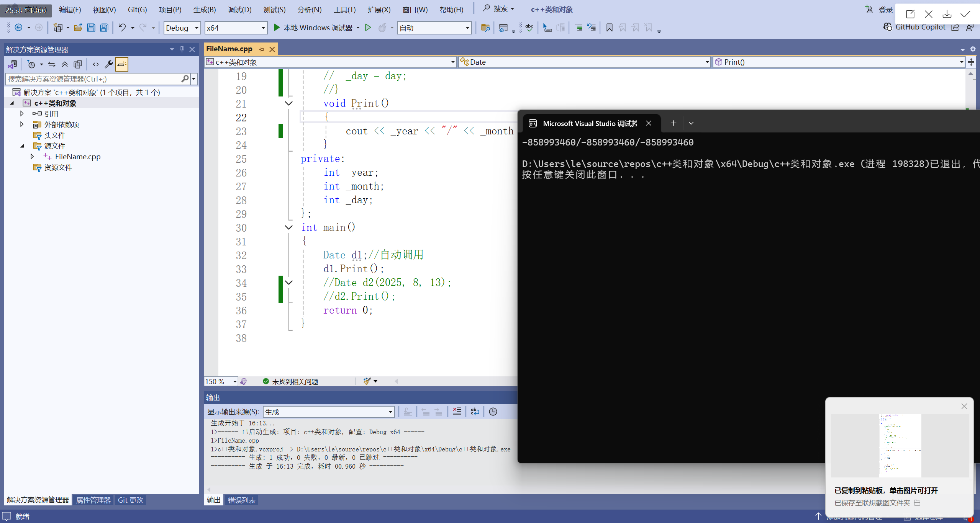Start without debugging with the hollow play icon
Viewport: 980px width, 523px height.
[x=368, y=28]
